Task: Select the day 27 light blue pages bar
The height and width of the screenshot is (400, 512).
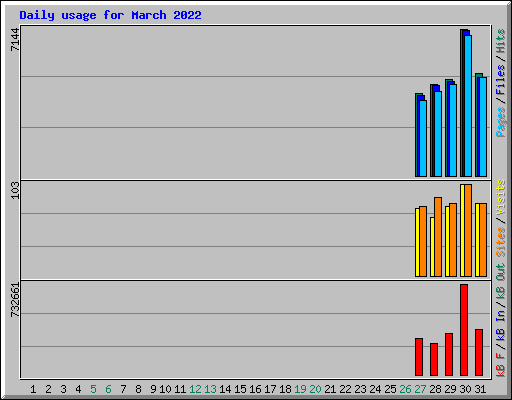Action: (423, 138)
